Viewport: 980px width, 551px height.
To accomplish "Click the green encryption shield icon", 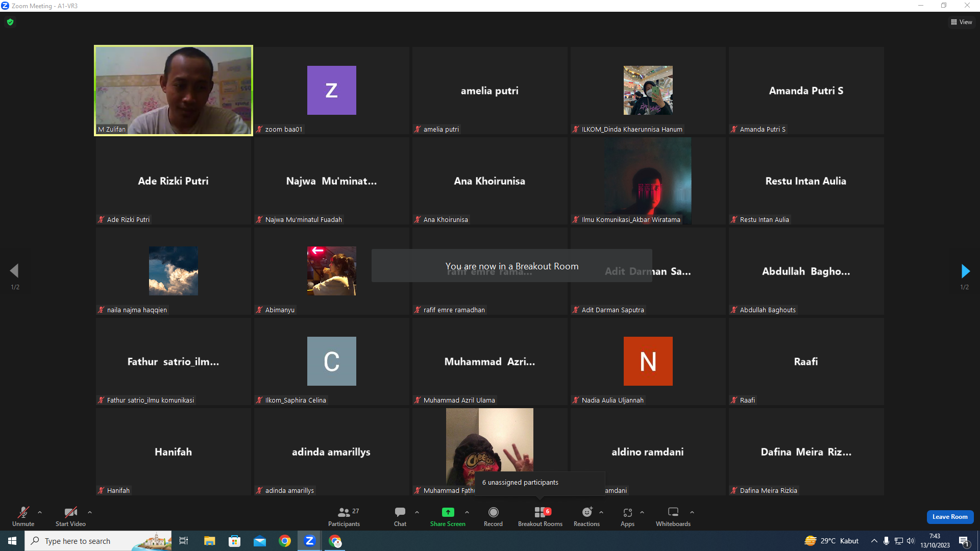I will [x=10, y=22].
